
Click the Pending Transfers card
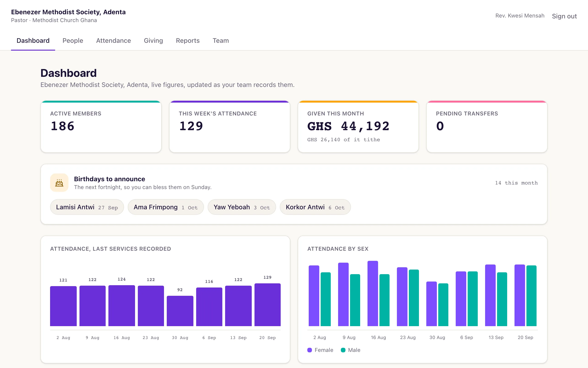(x=487, y=126)
